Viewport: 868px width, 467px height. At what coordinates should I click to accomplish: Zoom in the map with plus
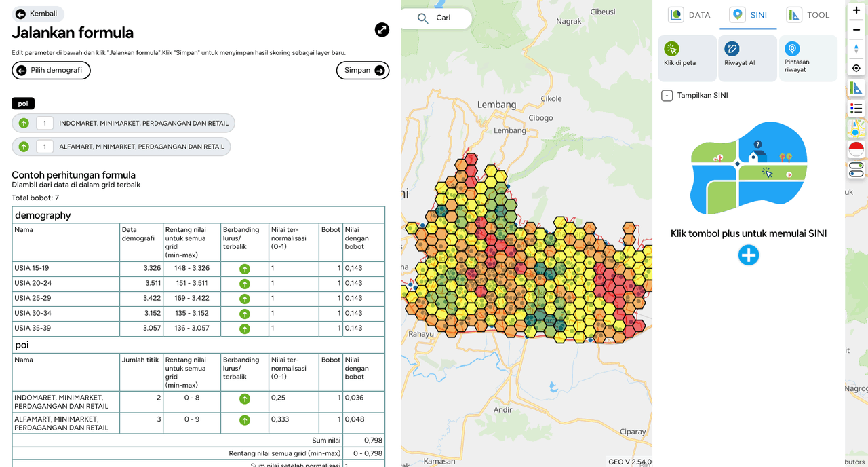click(x=856, y=10)
